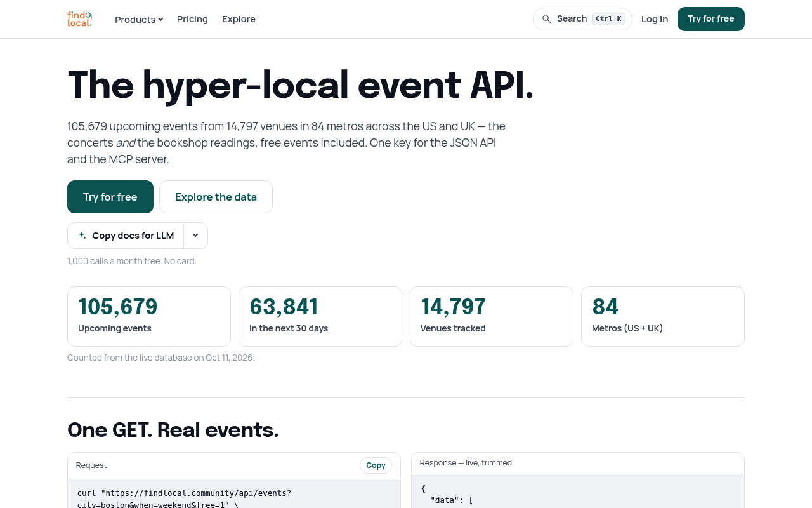
Task: Click the JSON '"data": [' line
Action: coord(452,500)
